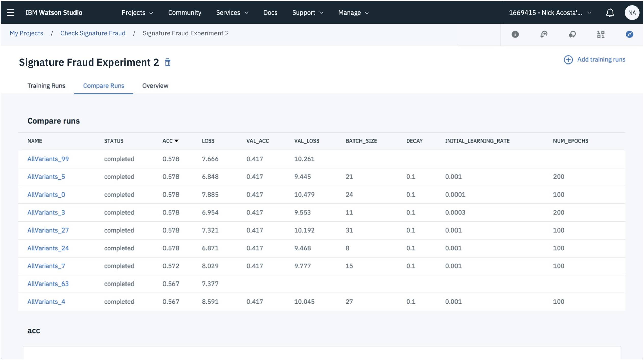Open run AllVariants_4
The width and height of the screenshot is (644, 360).
(46, 302)
